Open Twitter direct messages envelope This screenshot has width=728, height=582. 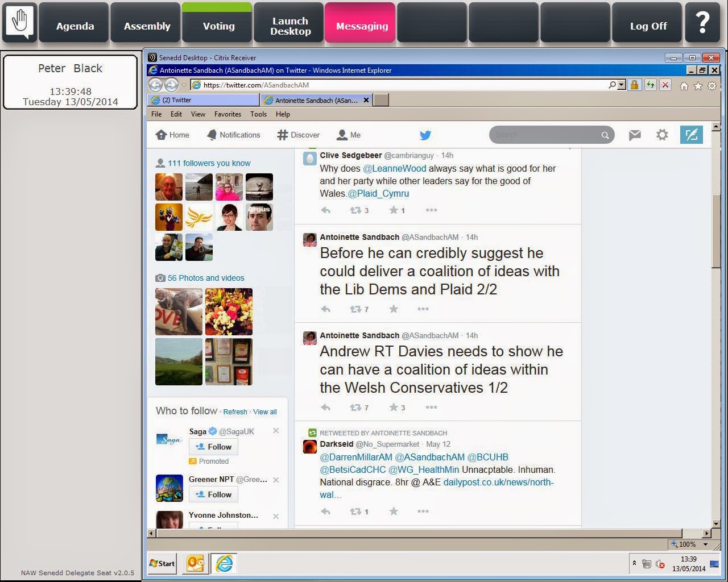pos(635,135)
